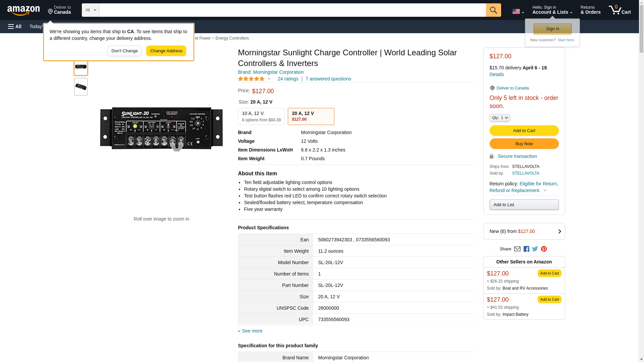The height and width of the screenshot is (362, 644).
Task: Expand See more product specifications
Action: click(x=252, y=331)
